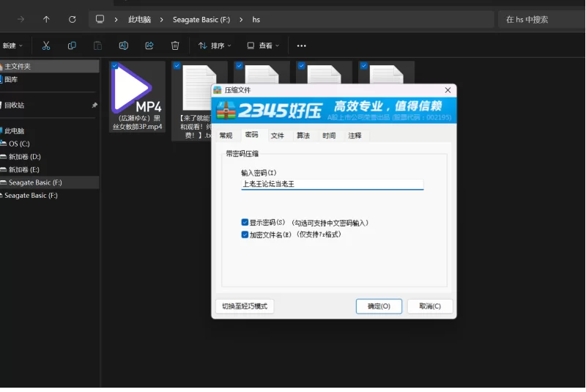Screen dimensions: 586x392
Task: Select 新加卷 (D:) in the sidebar
Action: click(x=25, y=157)
